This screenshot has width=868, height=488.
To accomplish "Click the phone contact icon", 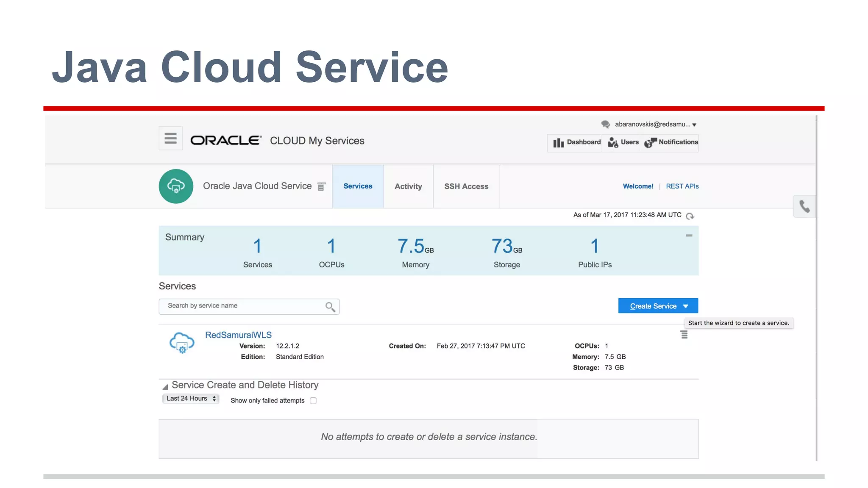I will click(x=804, y=206).
